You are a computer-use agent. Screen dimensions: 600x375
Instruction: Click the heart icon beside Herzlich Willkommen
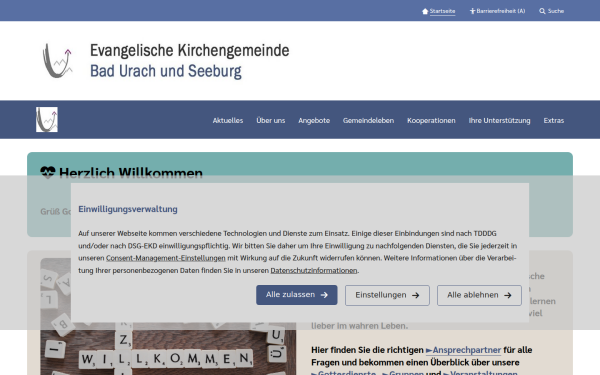[x=48, y=173]
